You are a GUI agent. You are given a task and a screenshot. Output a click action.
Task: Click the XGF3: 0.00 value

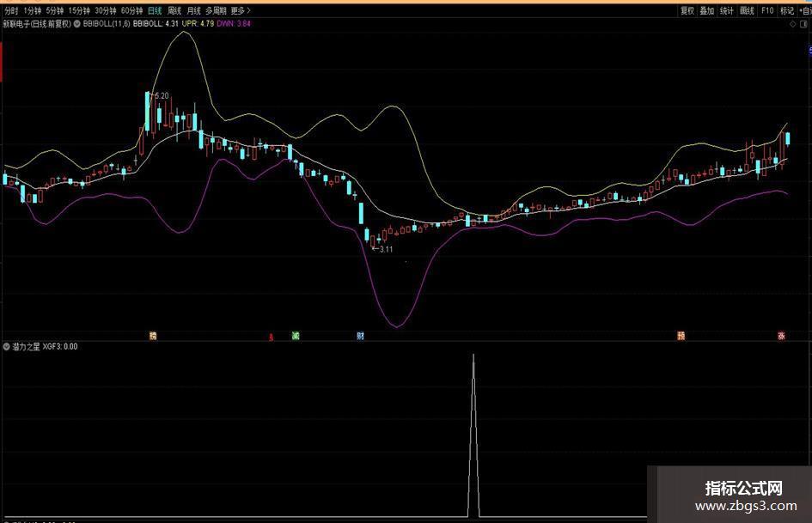click(x=60, y=346)
